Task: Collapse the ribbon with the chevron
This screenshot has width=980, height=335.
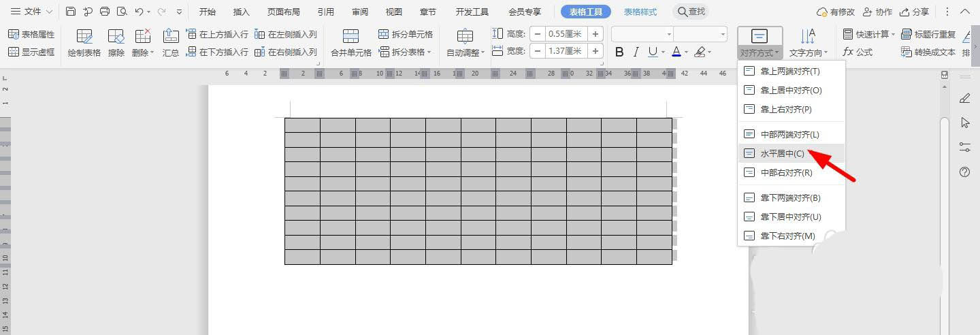Action: click(x=966, y=12)
